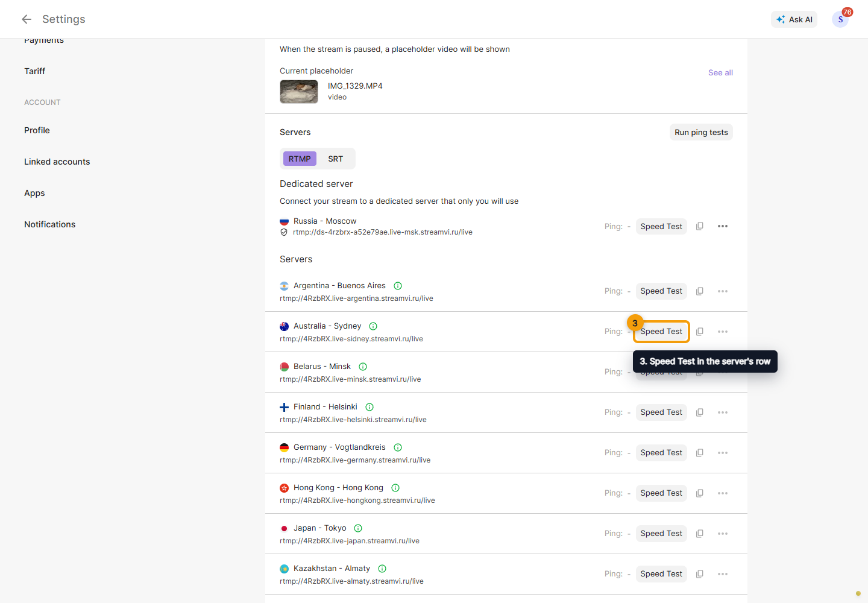Select the live-japan.streamvi.ru URL text
Viewport: 868px width, 603px height.
tap(350, 541)
